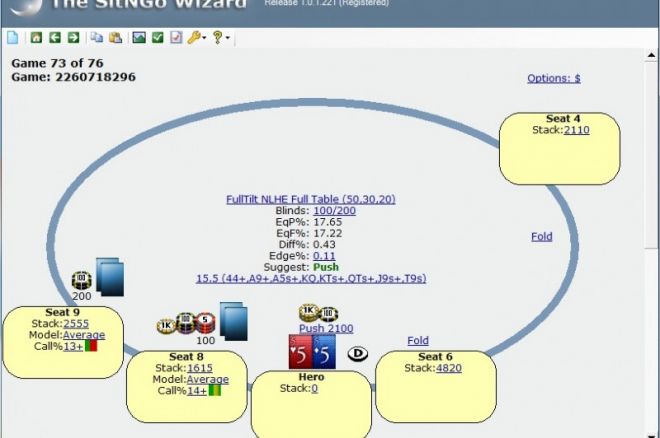Screen dimensions: 660x438
Task: Edit Seat 6 stack value 4820
Action: click(x=449, y=368)
